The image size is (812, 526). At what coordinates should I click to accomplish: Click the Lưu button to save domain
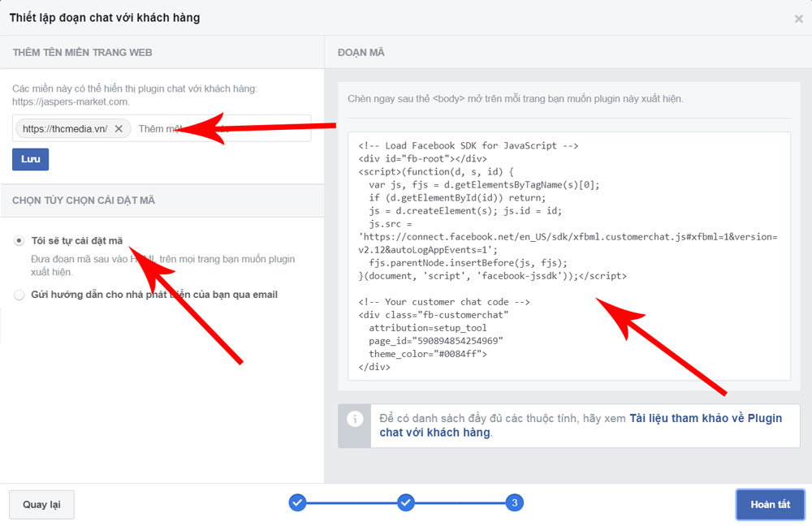(31, 159)
